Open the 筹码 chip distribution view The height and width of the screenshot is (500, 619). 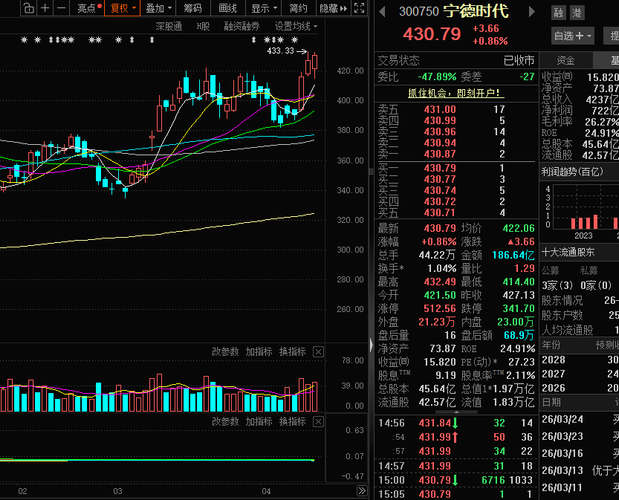192,8
